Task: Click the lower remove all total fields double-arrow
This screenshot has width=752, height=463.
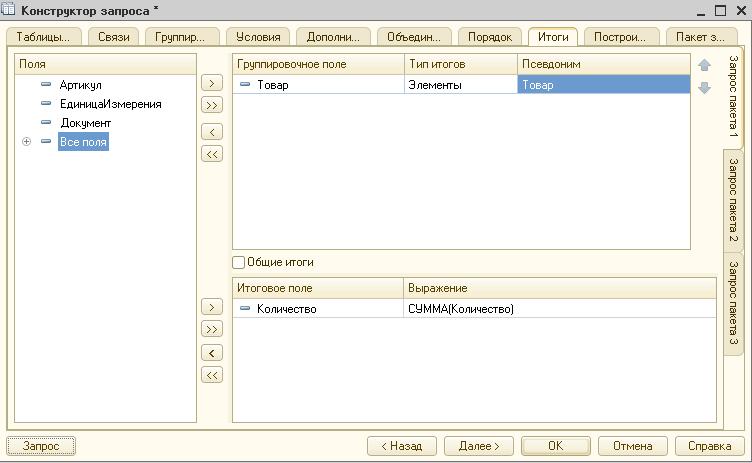Action: tap(212, 375)
